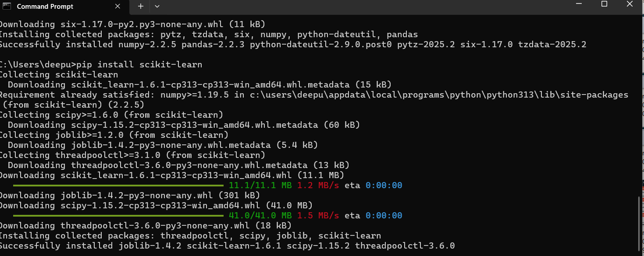Viewport: 644px width, 256px height.
Task: Click the red '1.5 MB/s' speed text
Action: coord(318,215)
